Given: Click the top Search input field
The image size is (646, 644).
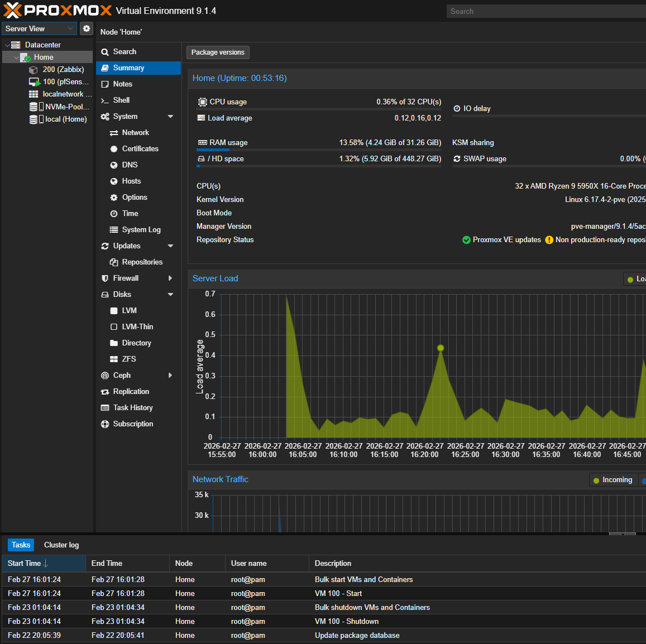Looking at the screenshot, I should tap(544, 11).
